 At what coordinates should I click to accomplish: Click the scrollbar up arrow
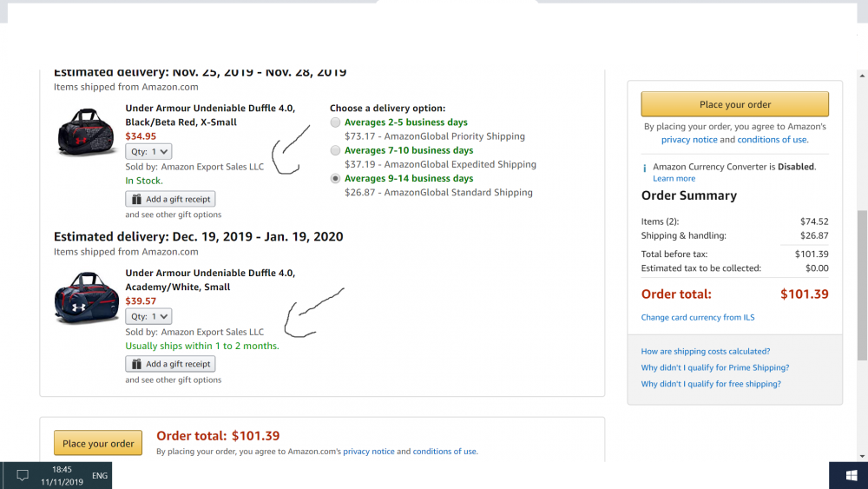(862, 76)
